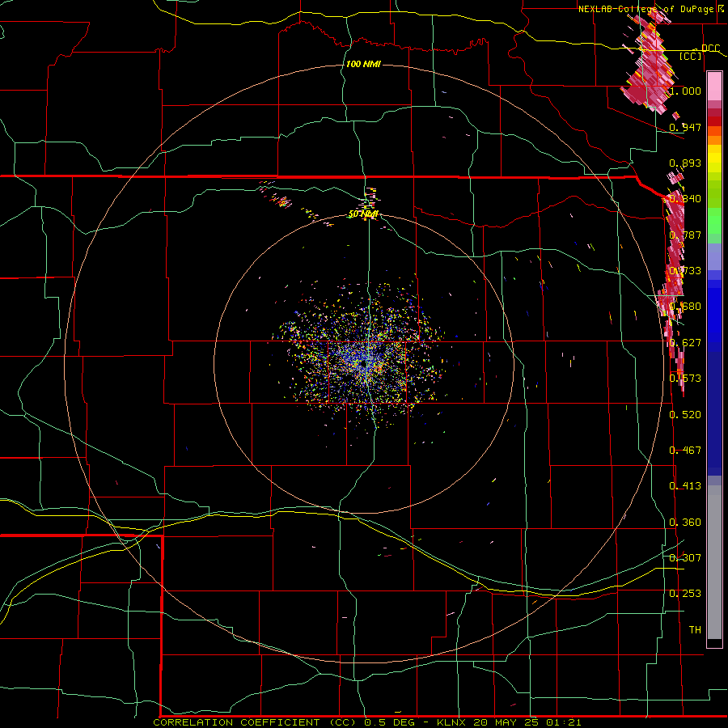Screen dimensions: 728x728
Task: Click the 0.467 legend value
Action: coord(685,451)
